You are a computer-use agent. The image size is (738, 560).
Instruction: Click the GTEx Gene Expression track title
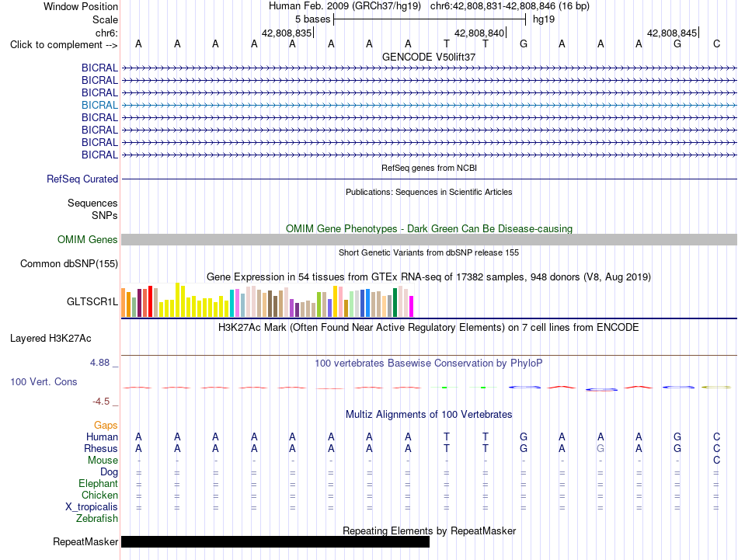[x=429, y=277]
